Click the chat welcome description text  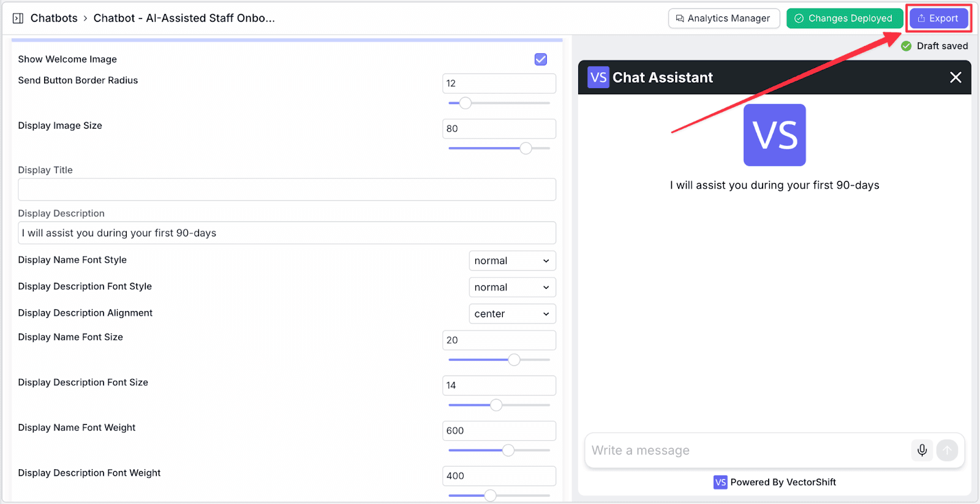coord(775,185)
